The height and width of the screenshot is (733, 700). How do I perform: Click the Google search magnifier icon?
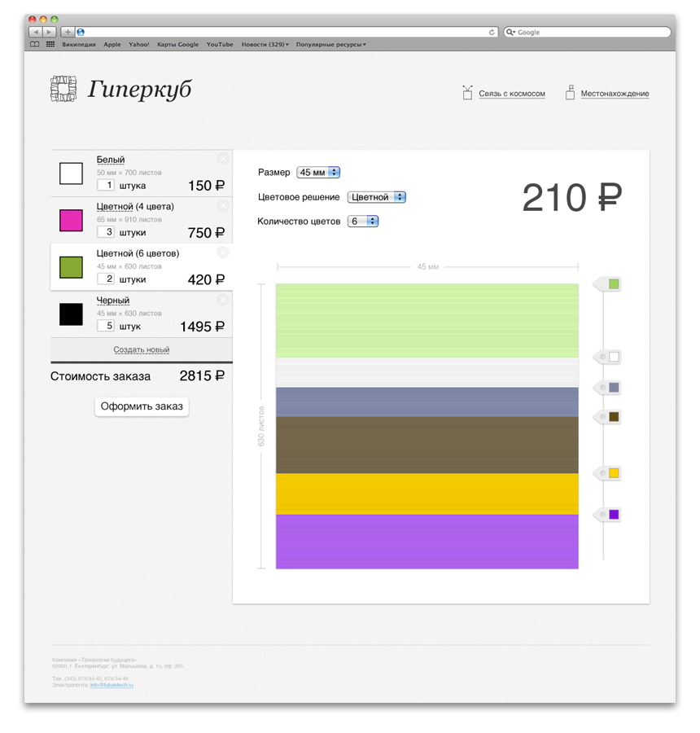[510, 33]
